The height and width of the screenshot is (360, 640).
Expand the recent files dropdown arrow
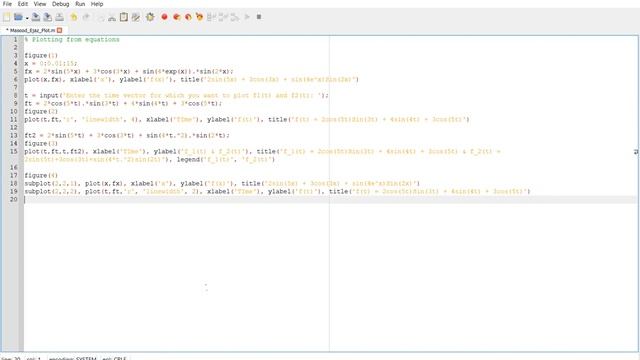point(27,18)
